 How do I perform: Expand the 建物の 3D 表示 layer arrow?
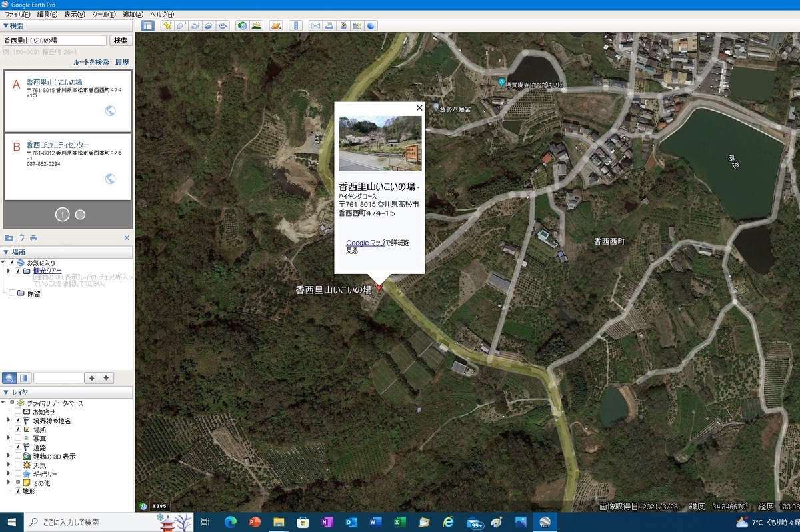click(x=9, y=456)
